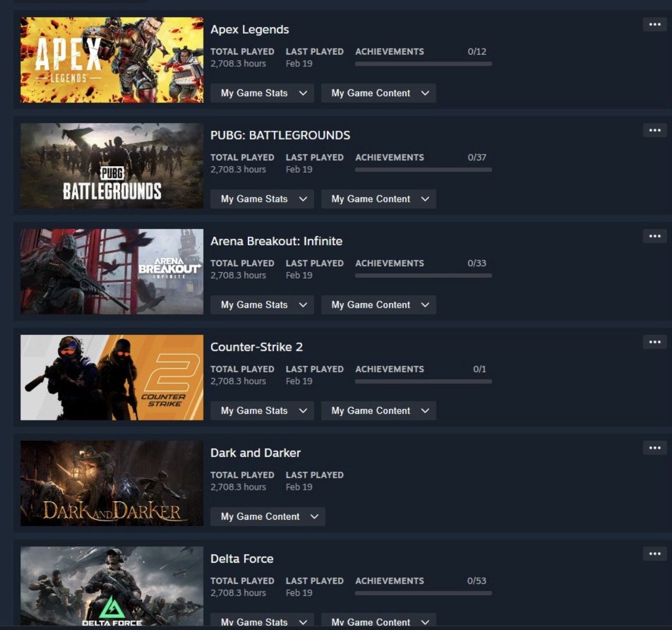Image resolution: width=672 pixels, height=630 pixels.
Task: Open the three-dot menu for Apex Legends
Action: [x=655, y=24]
